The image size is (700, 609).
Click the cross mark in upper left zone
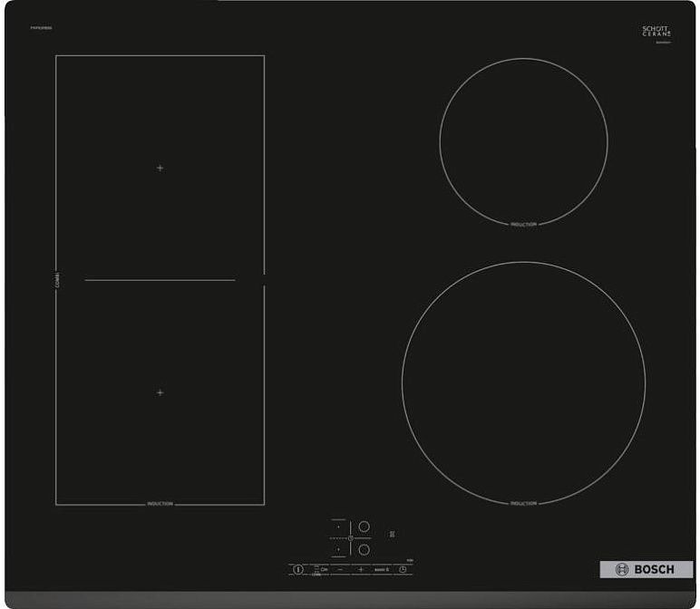160,169
